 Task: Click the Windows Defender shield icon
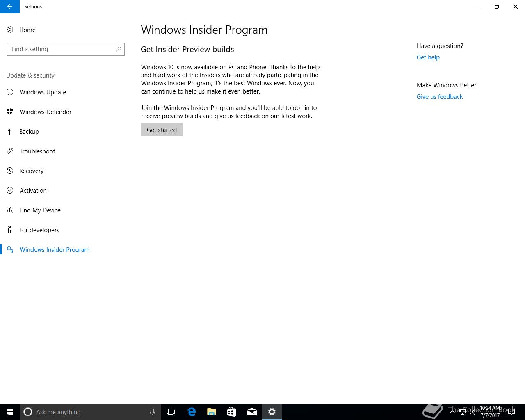point(10,112)
